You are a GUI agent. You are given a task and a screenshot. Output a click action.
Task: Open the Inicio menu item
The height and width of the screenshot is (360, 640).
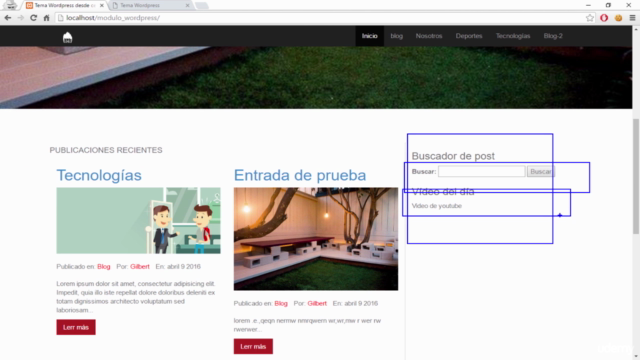(369, 36)
